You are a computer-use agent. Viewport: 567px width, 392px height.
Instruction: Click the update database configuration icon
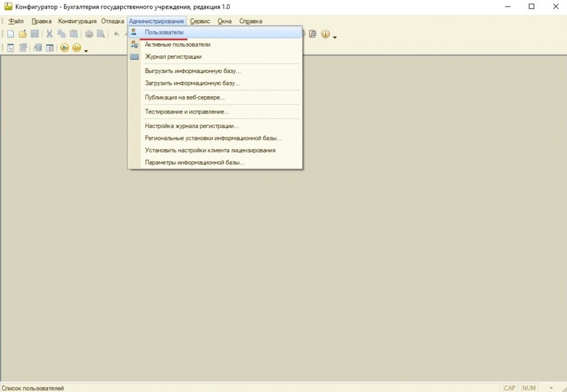click(x=38, y=48)
